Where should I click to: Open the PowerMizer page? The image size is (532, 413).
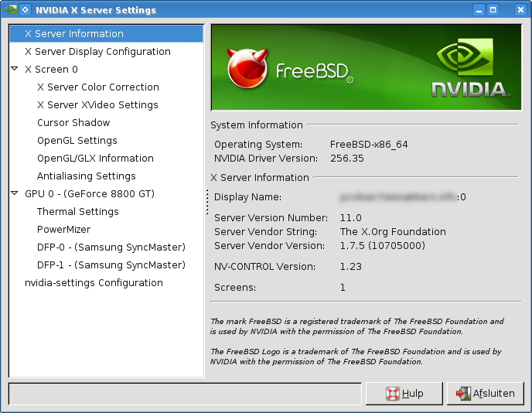point(63,230)
